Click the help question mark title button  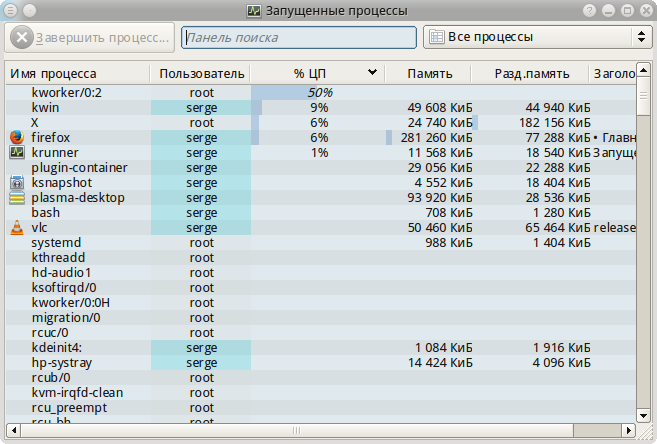[x=590, y=10]
